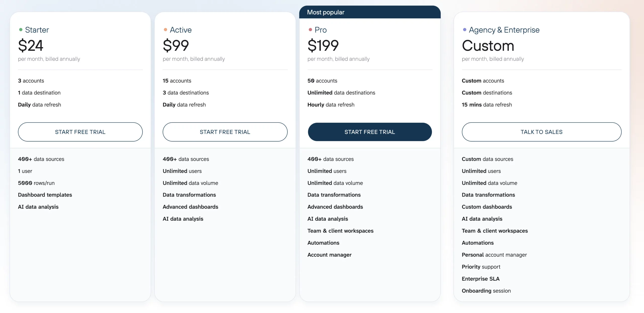Select the Starter plan heading
Viewport: 644px width, 313px height.
point(37,30)
